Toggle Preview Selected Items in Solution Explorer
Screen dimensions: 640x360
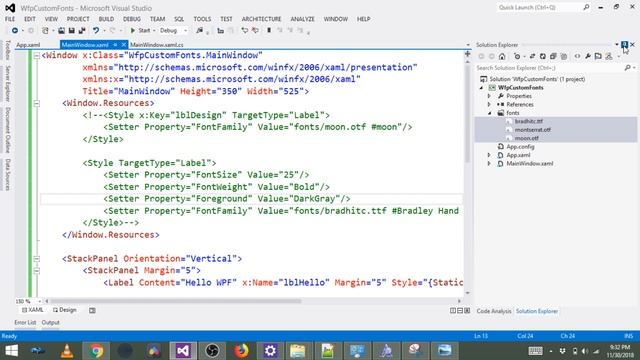click(598, 56)
